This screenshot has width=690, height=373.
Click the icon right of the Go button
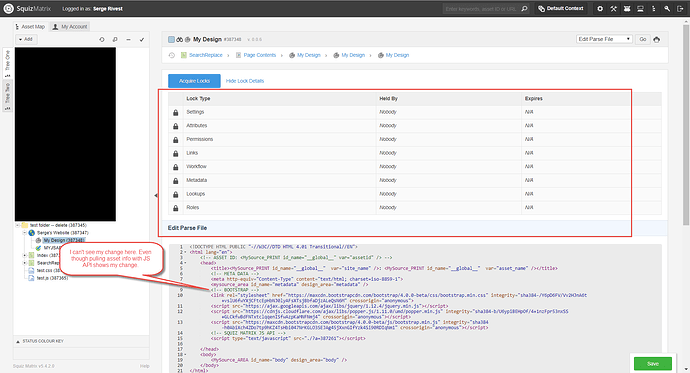pos(657,39)
